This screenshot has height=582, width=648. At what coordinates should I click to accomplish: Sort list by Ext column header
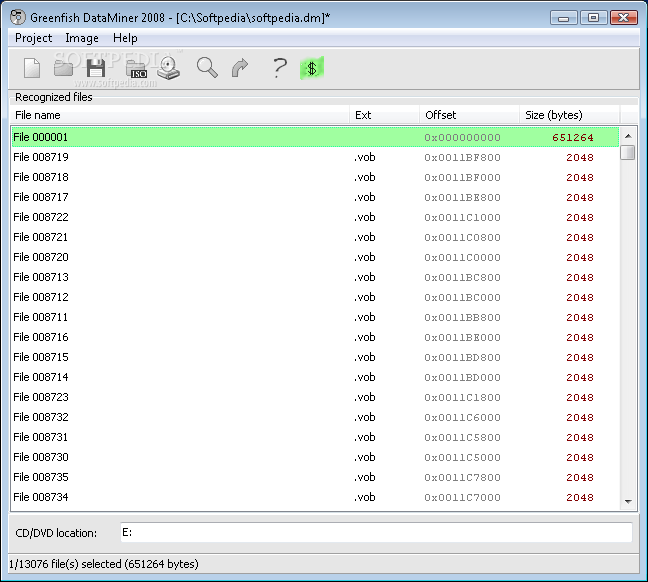coord(385,115)
